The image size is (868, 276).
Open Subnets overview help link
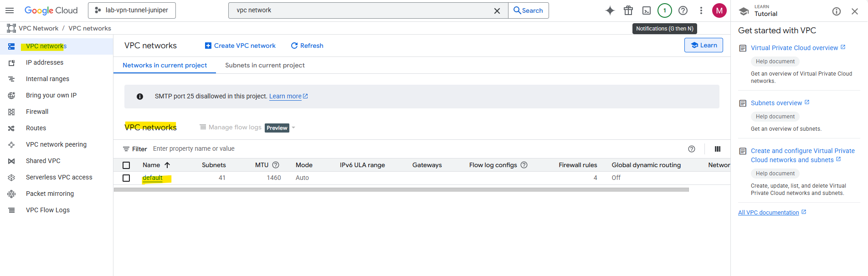tap(780, 103)
